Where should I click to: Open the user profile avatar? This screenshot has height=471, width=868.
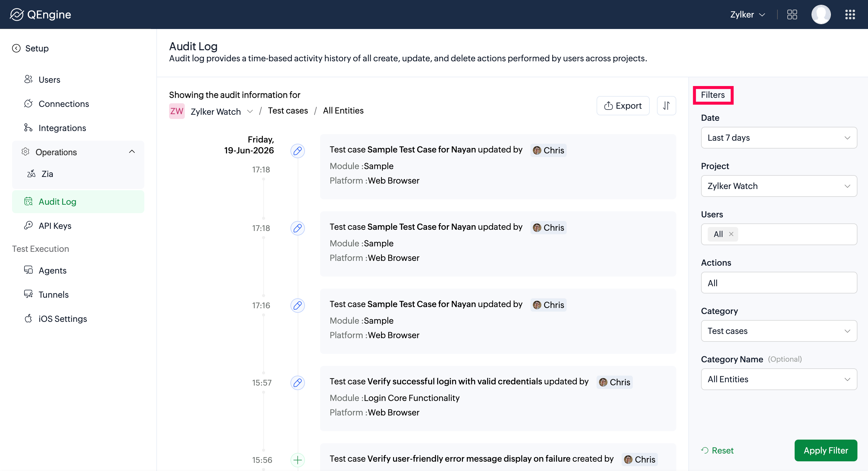(821, 14)
